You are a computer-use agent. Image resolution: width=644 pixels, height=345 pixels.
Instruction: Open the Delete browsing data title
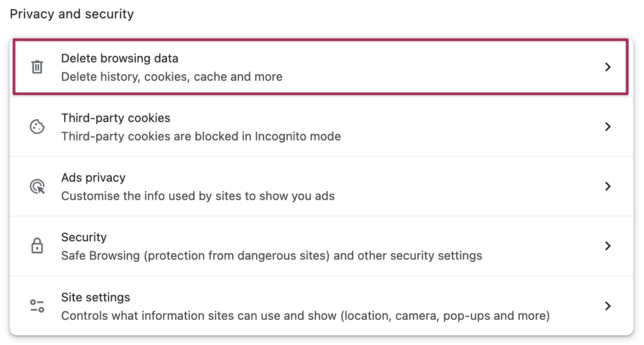click(x=120, y=58)
